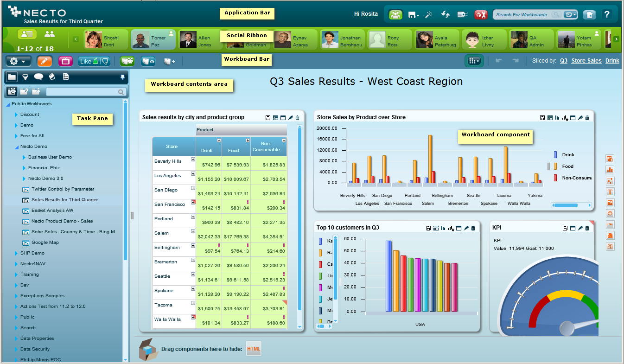
Task: Add a text component from the right toolbar
Action: pos(610,192)
